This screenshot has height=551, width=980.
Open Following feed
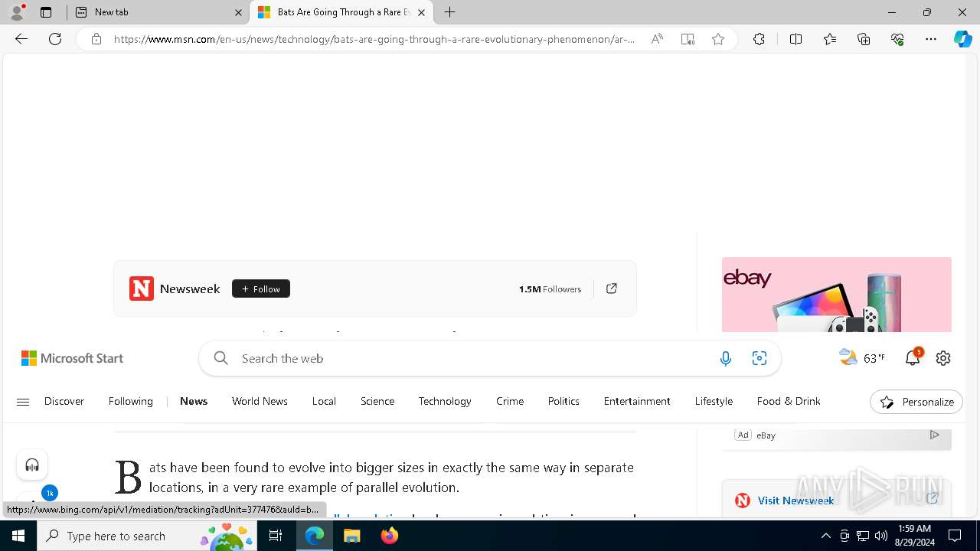(x=131, y=401)
